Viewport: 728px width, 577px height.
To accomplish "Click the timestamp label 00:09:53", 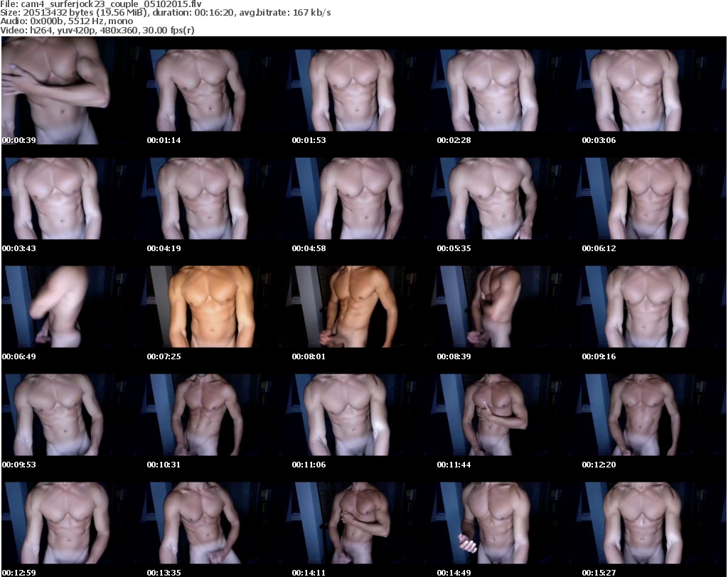I will click(x=19, y=465).
